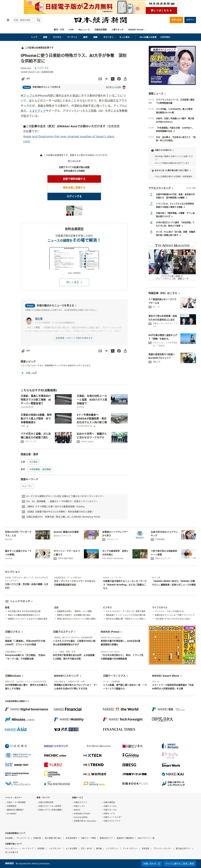This screenshot has width=201, height=868.
Task: Expand the 国際 navigation dropdown
Action: click(x=97, y=37)
